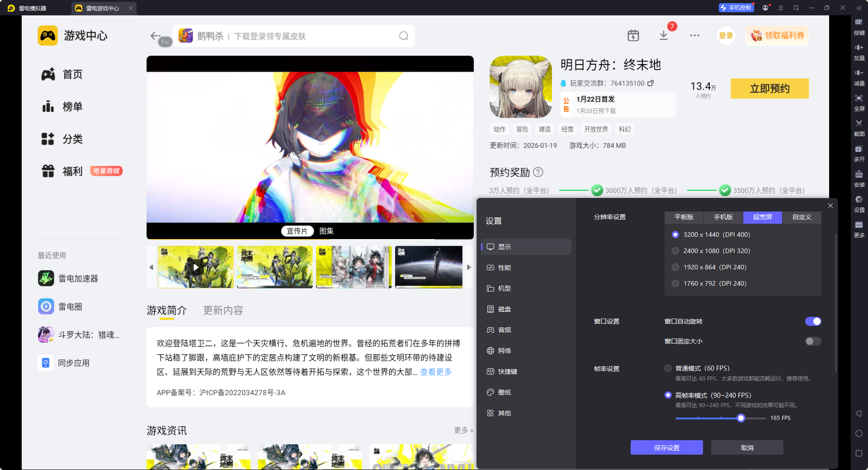
Task: Click 立即预约 reserve button
Action: point(770,89)
